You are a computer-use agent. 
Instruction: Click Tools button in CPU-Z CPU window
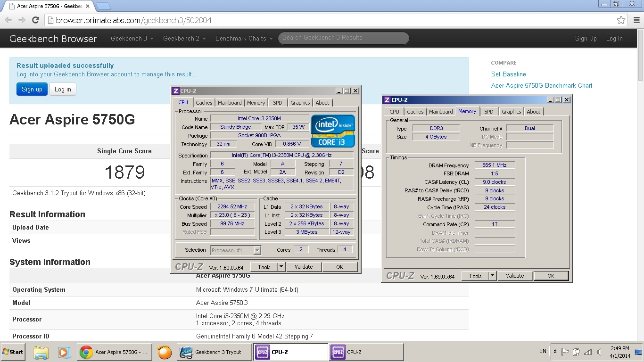(x=264, y=267)
